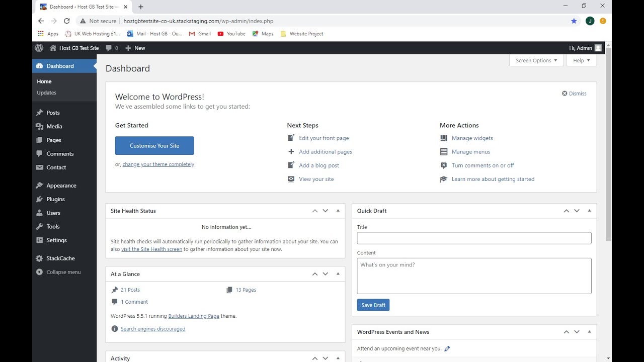
Task: Click the StackCache gear icon
Action: point(39,258)
